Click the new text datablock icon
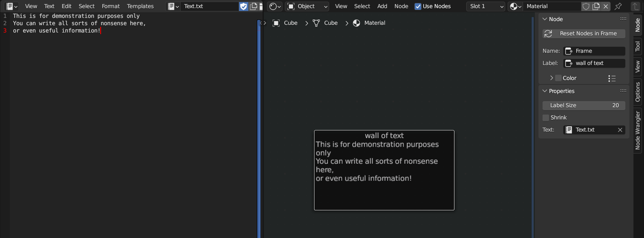 (254, 6)
